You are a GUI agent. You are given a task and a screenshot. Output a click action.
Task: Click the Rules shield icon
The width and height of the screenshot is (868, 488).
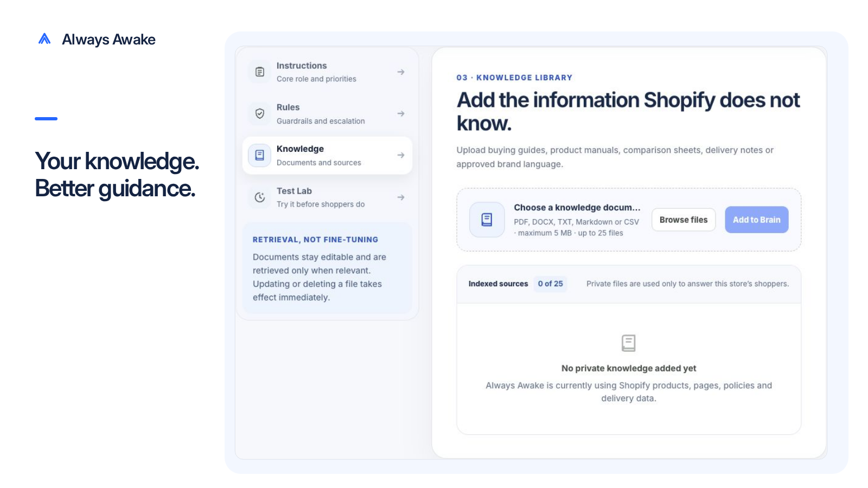pos(260,113)
